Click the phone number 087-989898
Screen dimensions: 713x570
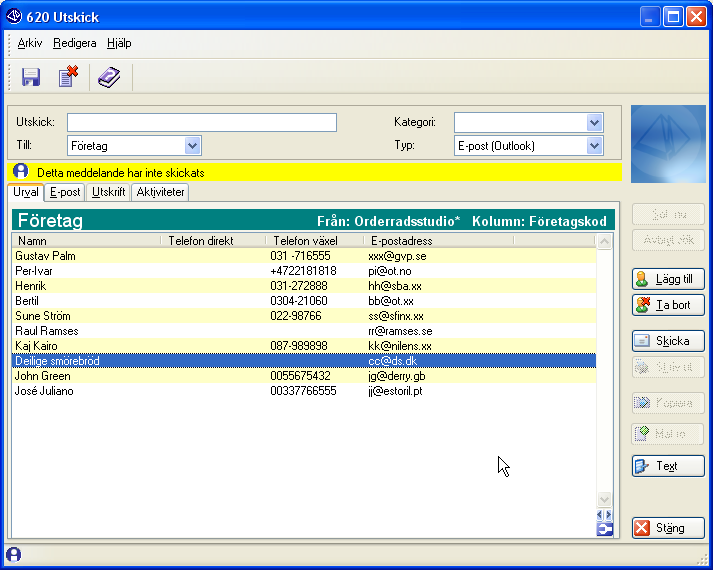pyautogui.click(x=299, y=346)
